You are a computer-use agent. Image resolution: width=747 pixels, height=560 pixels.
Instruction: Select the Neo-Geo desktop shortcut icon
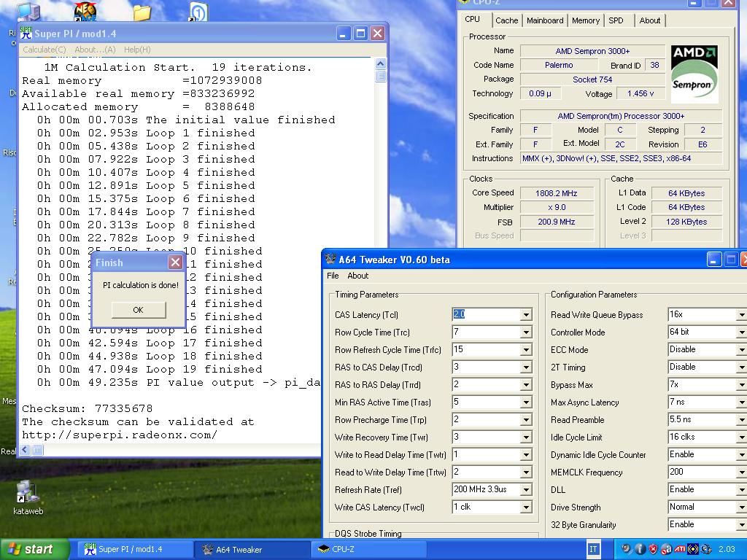[86, 12]
